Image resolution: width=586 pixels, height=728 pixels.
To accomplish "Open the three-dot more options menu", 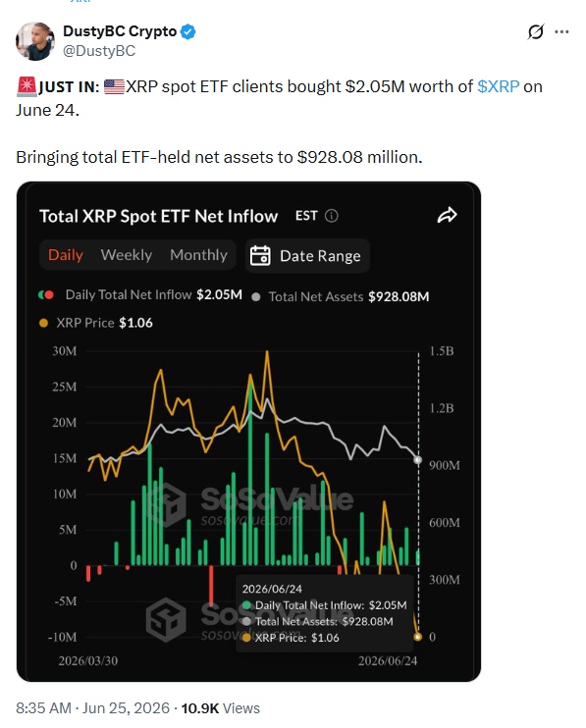I will coord(561,31).
